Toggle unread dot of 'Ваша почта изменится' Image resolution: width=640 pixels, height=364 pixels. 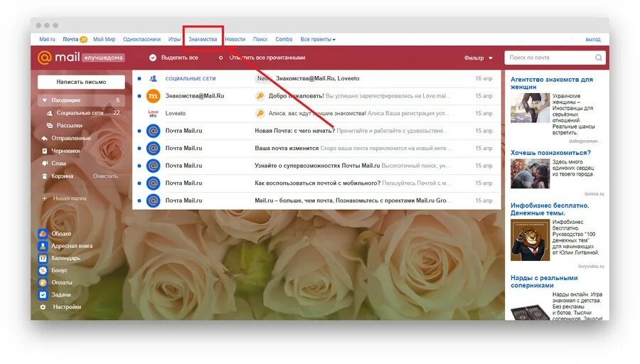139,148
